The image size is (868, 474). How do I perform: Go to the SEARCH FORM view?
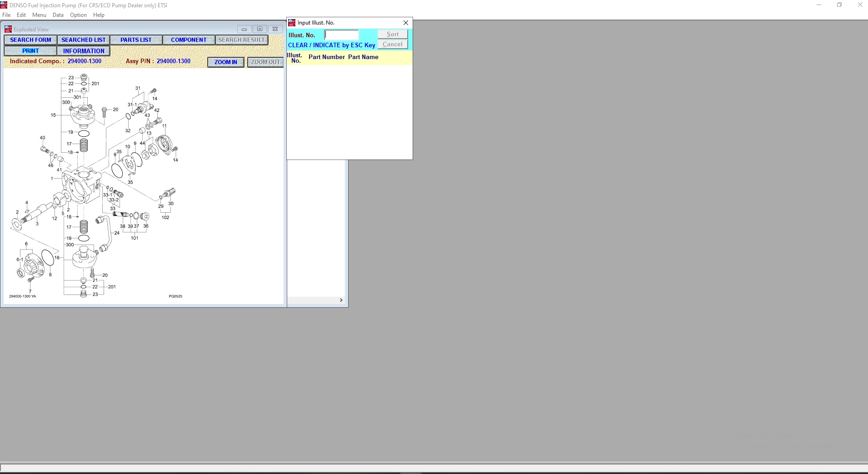click(x=30, y=40)
